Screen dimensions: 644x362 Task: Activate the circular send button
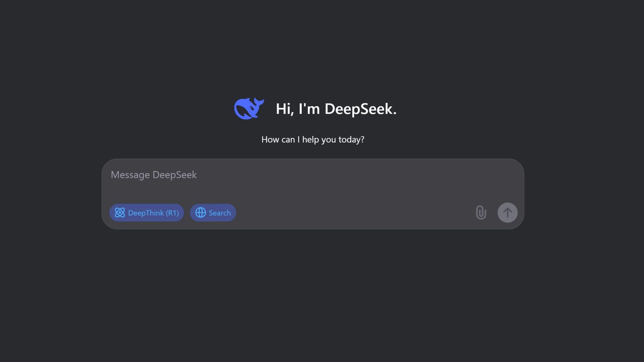coord(507,212)
